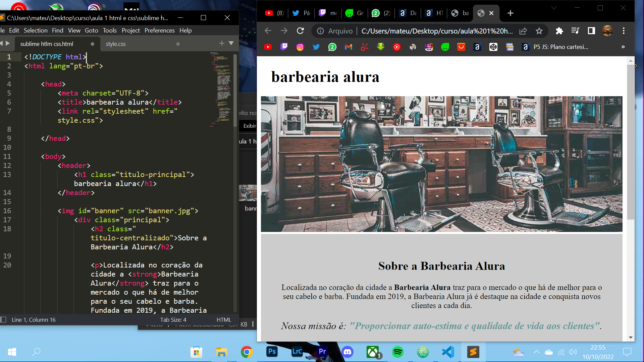Click the browser extensions puzzle icon

pos(558,31)
